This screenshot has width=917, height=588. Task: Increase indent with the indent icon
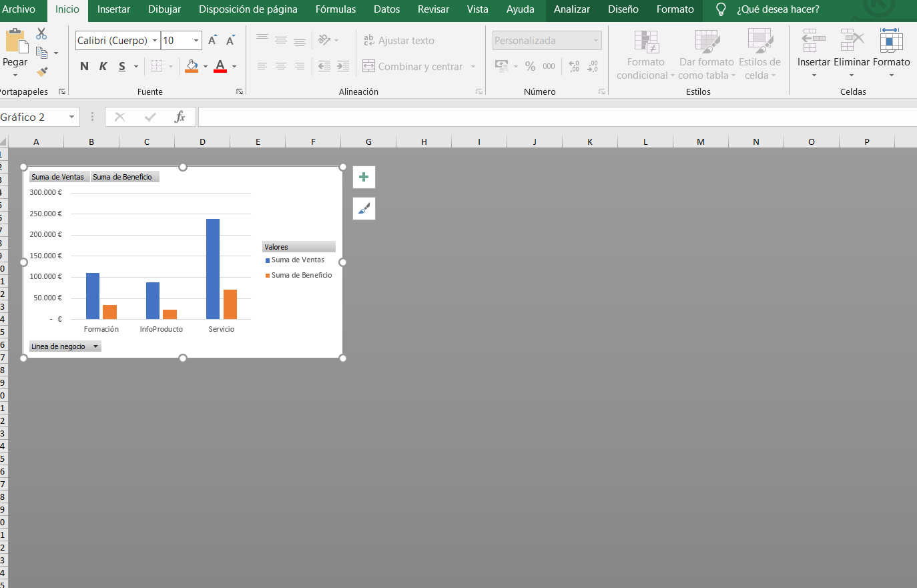[343, 66]
